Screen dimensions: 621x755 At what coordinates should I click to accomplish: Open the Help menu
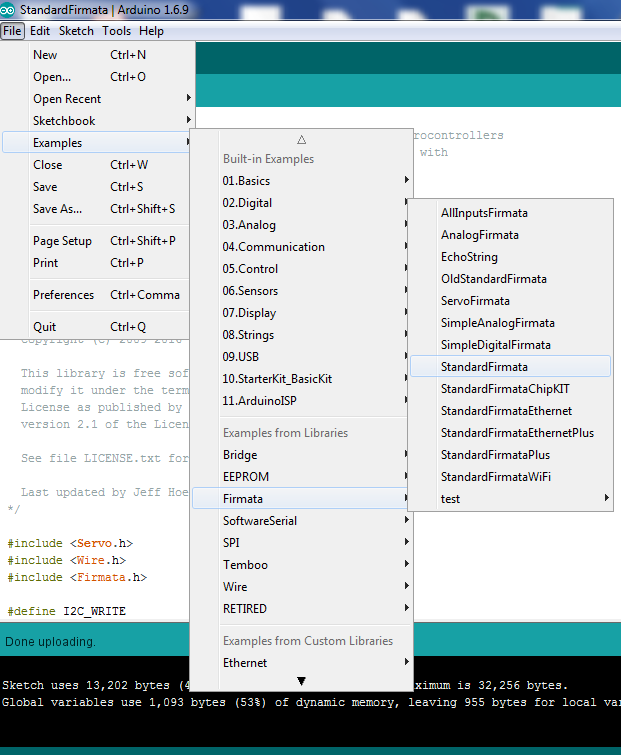pos(151,31)
